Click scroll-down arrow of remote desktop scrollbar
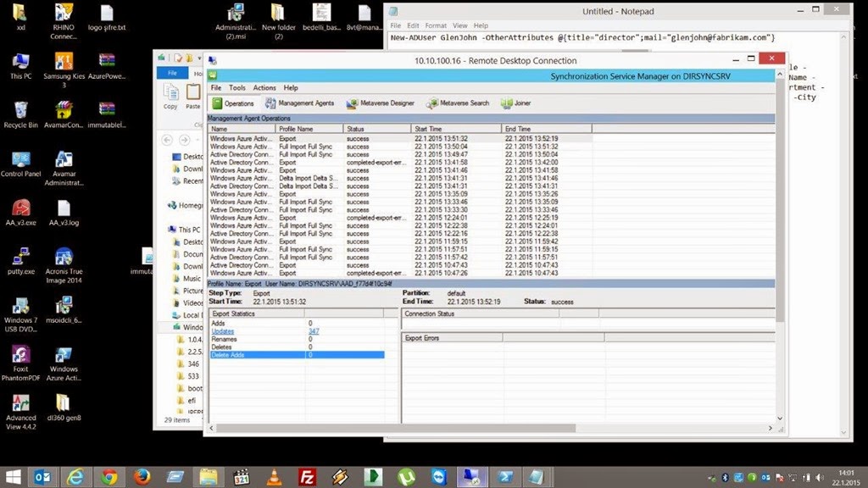 [780, 419]
